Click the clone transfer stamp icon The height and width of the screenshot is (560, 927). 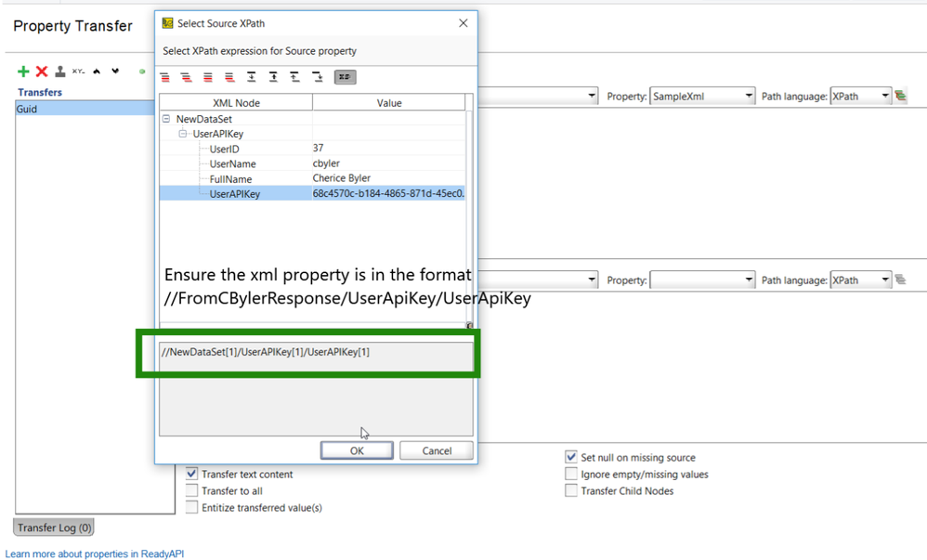60,72
